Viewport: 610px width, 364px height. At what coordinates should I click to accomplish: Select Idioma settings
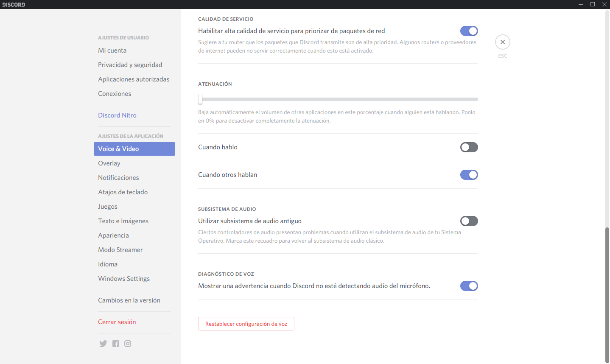coord(134,264)
